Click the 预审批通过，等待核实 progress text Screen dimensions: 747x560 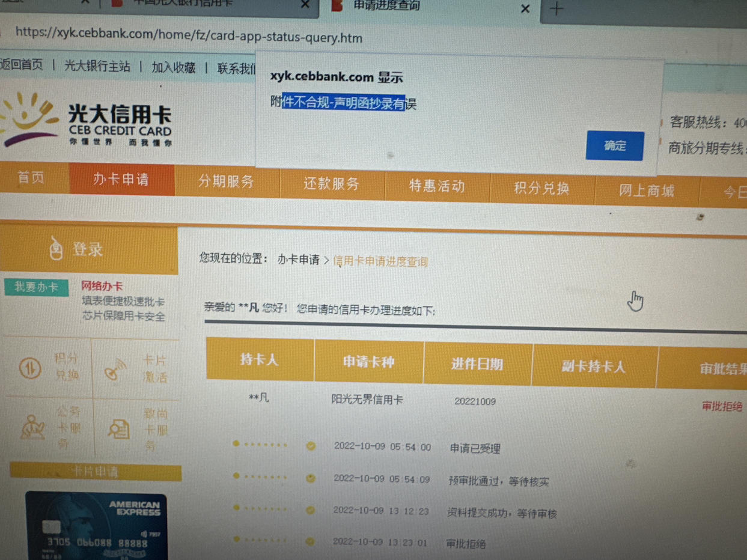pos(498,481)
